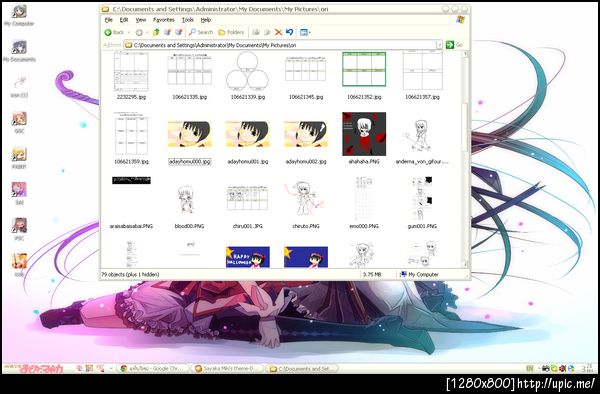Screen dimensions: 600x394
Task: Click the Copy To toolbar icon
Action: [267, 33]
